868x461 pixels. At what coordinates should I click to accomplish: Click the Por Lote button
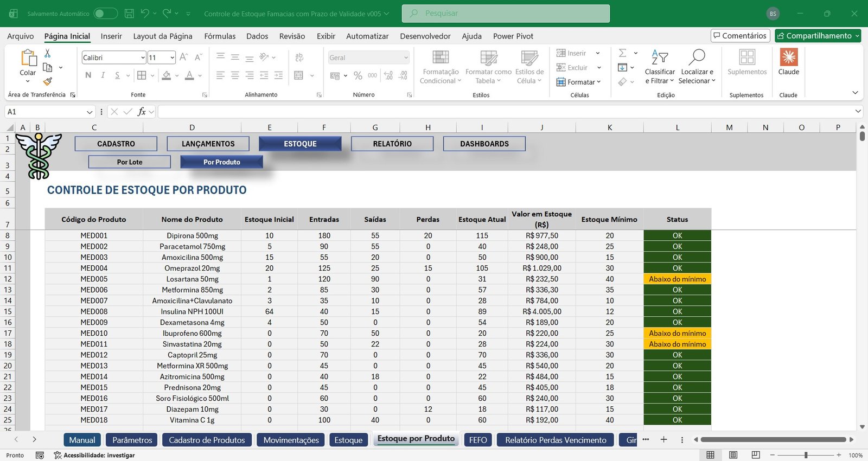coord(130,162)
